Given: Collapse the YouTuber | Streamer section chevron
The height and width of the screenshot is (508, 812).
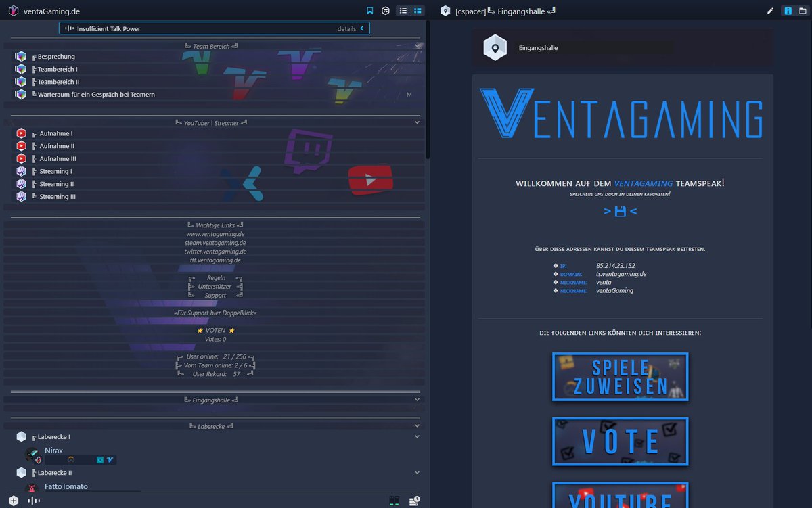Looking at the screenshot, I should click(418, 123).
